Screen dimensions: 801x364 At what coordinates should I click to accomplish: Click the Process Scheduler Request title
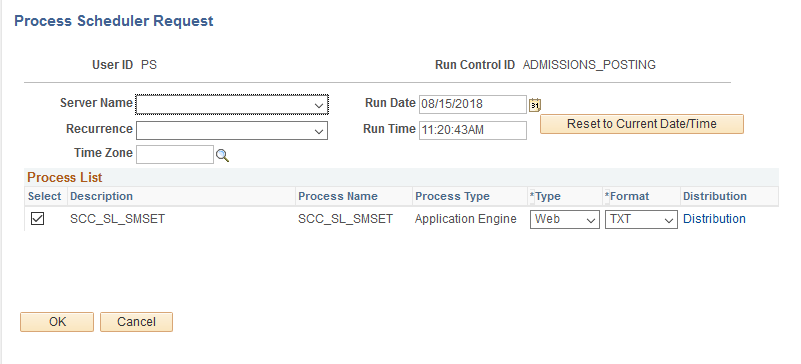pos(113,21)
